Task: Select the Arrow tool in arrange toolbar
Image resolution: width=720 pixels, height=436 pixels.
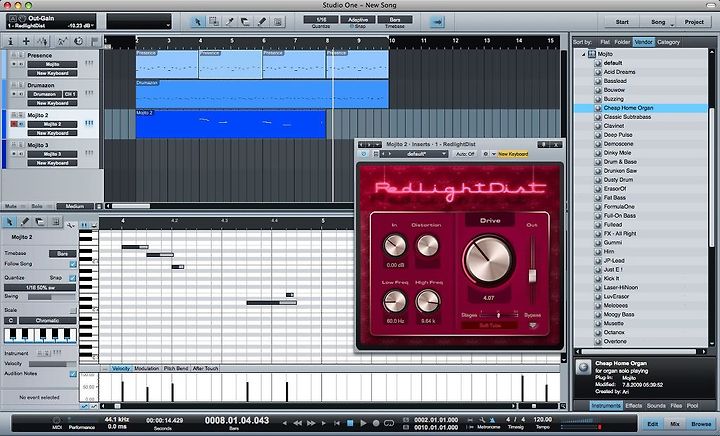Action: pyautogui.click(x=197, y=22)
